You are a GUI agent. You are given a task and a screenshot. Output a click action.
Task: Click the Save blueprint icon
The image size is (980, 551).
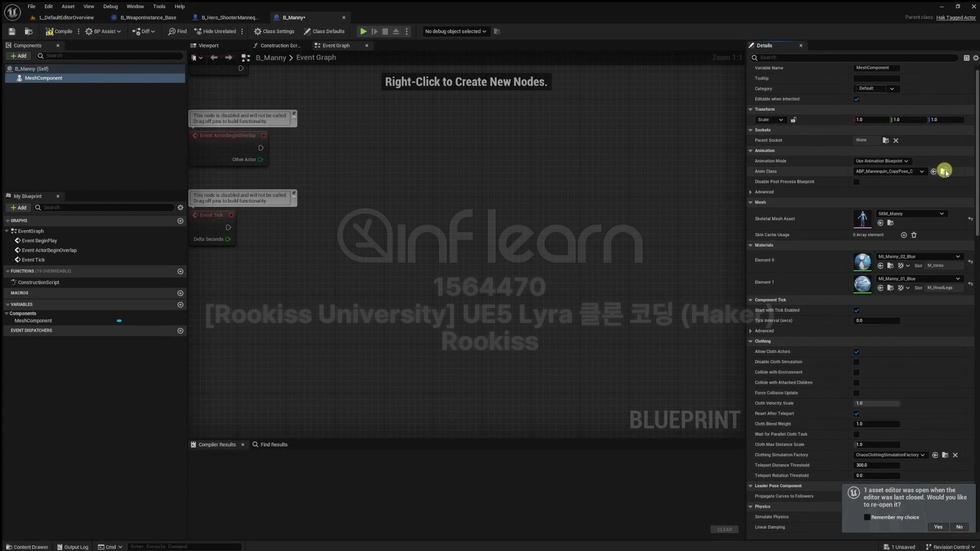(12, 32)
